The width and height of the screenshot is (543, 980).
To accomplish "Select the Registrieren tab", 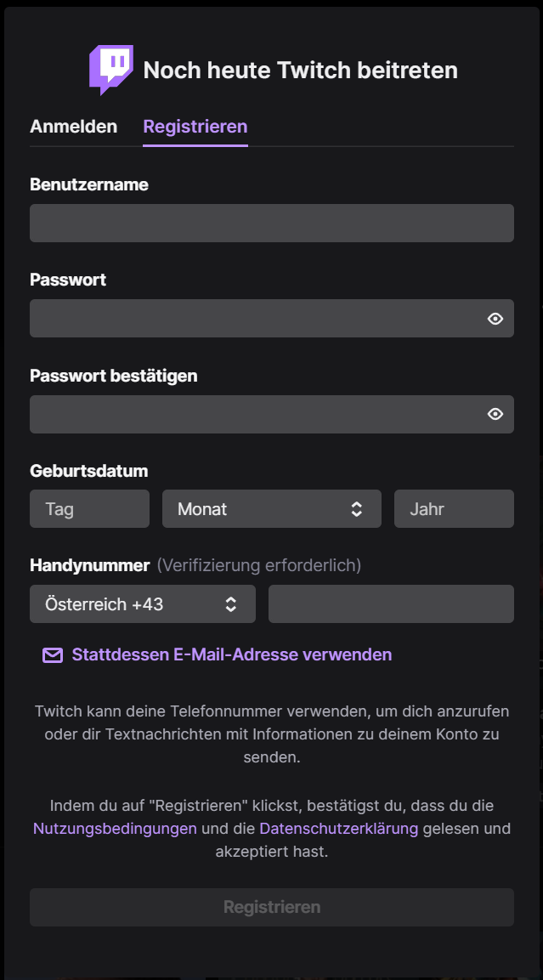I will click(195, 126).
